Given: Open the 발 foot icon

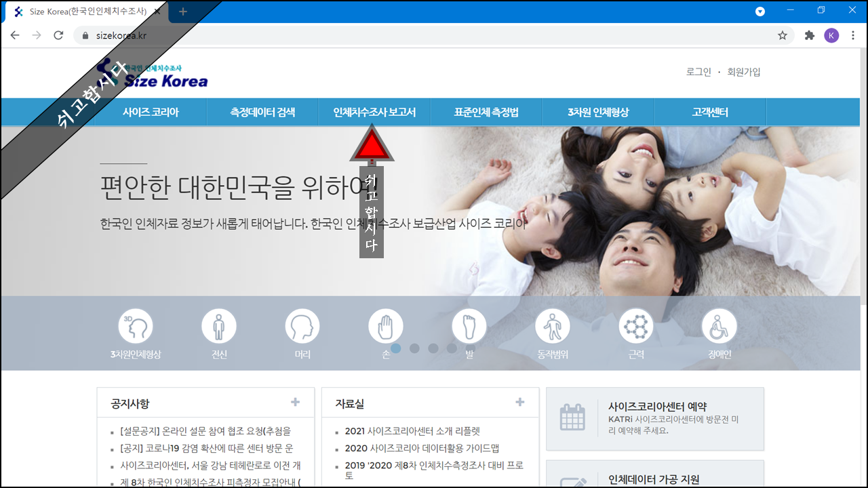Looking at the screenshot, I should coord(469,326).
